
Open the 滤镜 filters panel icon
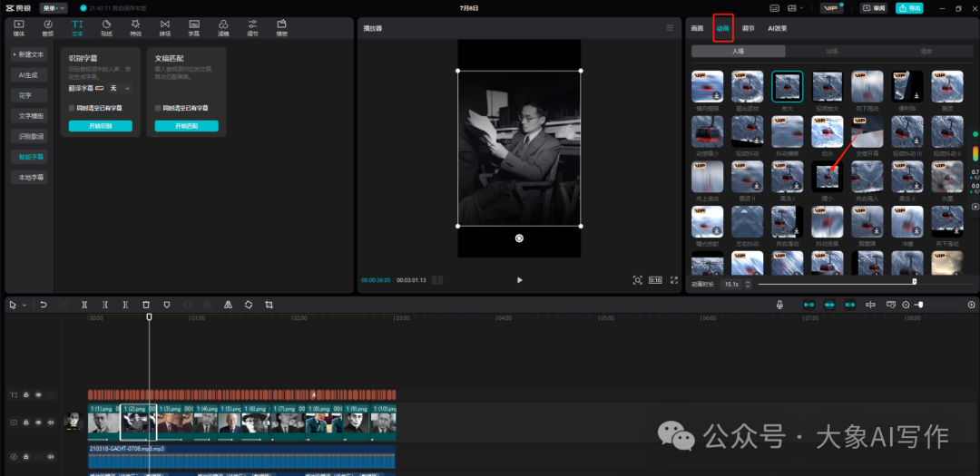(x=223, y=27)
